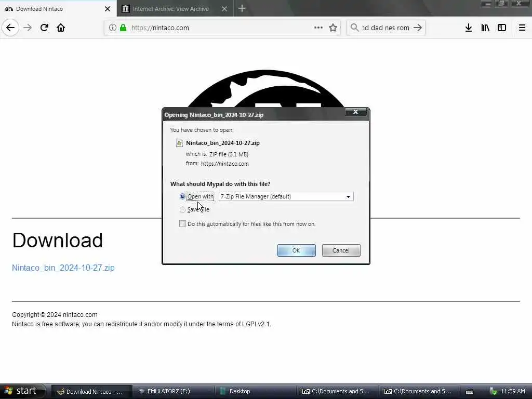Click the search magnifier icon
The width and height of the screenshot is (532, 399).
pos(354,28)
